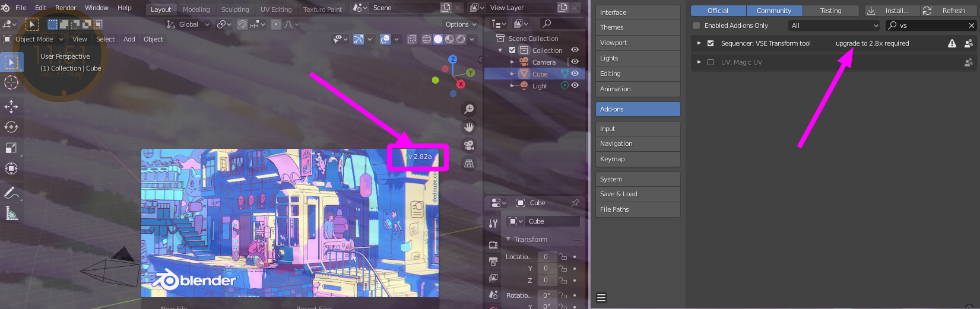Expand the VSE Transform tool add-on details
The width and height of the screenshot is (980, 309).
(699, 43)
